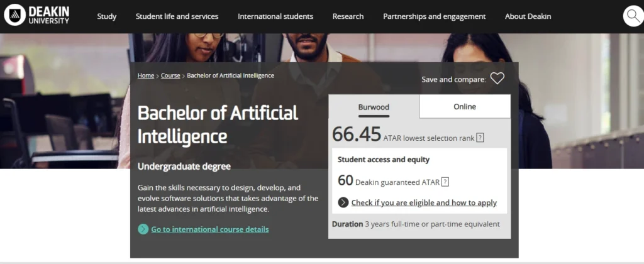Open the About Deakin menu
The height and width of the screenshot is (264, 644).
528,16
